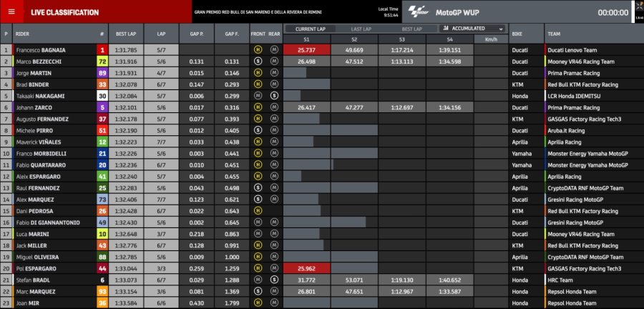Screen dimensions: 644x309
Task: Click the 00:00:00 session timer
Action: [x=613, y=13]
